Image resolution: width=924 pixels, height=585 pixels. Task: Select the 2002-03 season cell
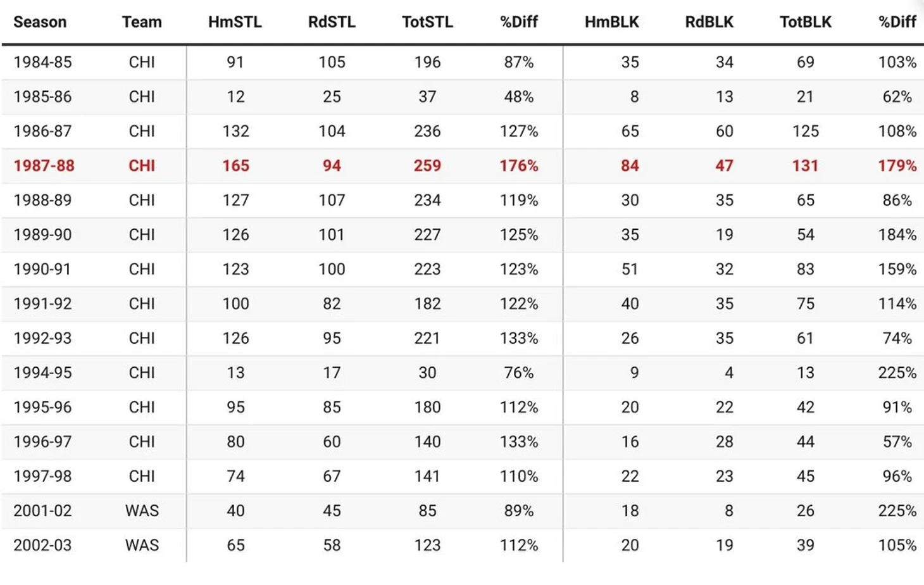[x=42, y=545]
